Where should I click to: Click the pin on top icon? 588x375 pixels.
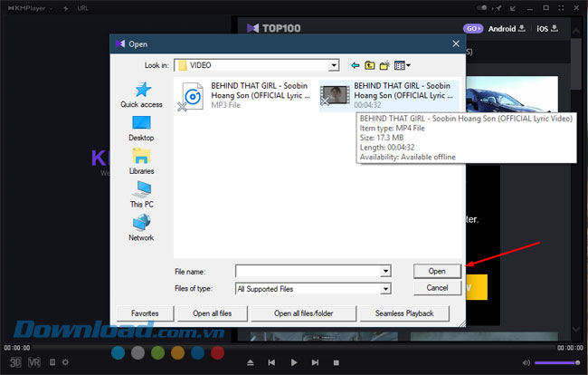pos(498,8)
